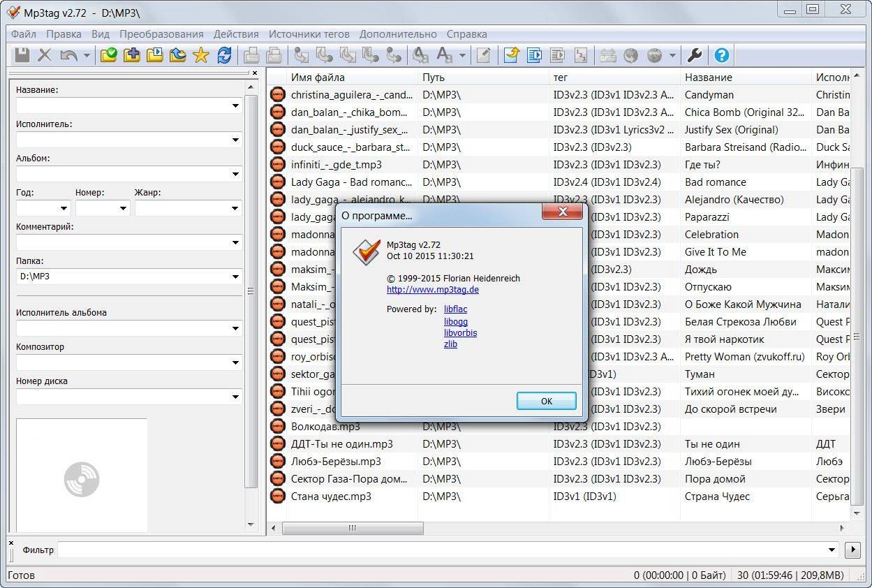
Task: Open the Tag sources dropdown arrow
Action: 672,55
